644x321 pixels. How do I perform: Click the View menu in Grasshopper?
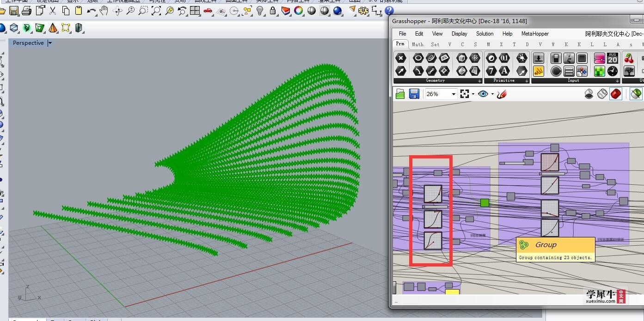click(437, 34)
